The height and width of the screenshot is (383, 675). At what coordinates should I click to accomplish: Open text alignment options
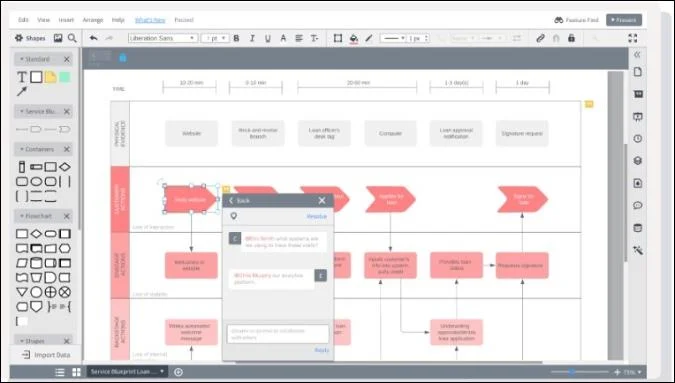pyautogui.click(x=299, y=38)
